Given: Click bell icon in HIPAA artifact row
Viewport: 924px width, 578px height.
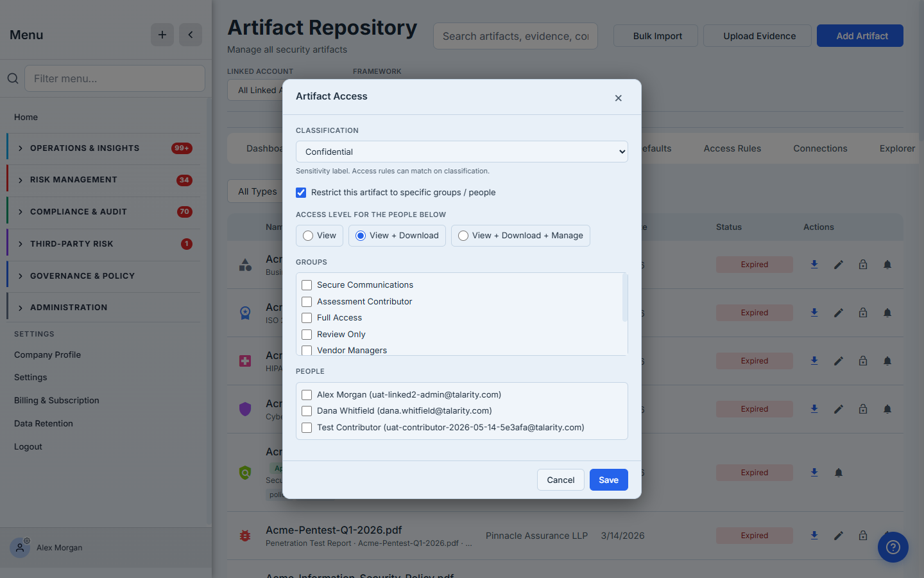Looking at the screenshot, I should [887, 361].
